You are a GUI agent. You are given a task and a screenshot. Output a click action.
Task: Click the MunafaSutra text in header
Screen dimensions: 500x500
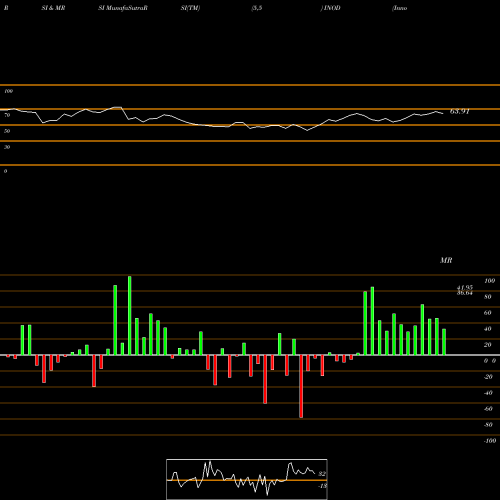[x=125, y=8]
